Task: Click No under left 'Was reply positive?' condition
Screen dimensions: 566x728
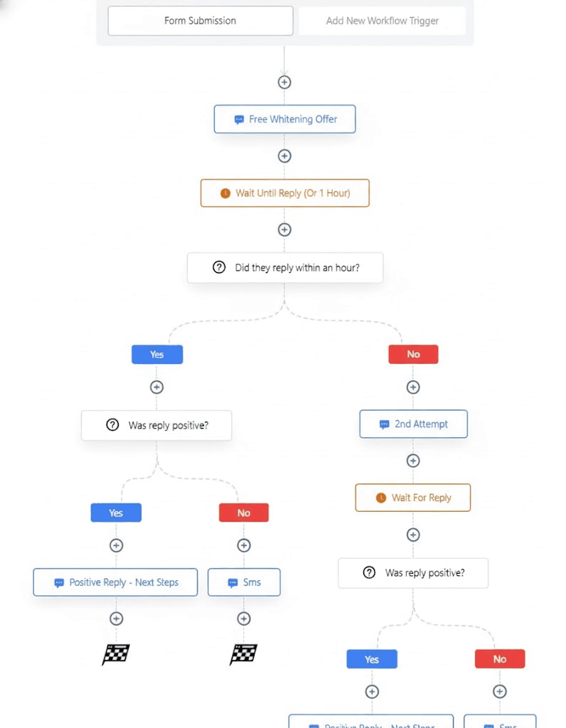Action: (x=243, y=513)
